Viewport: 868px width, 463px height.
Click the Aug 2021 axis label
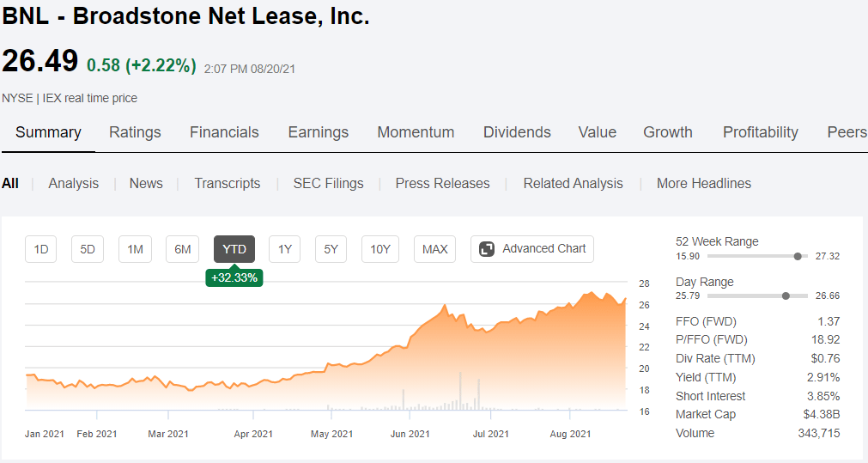click(570, 434)
